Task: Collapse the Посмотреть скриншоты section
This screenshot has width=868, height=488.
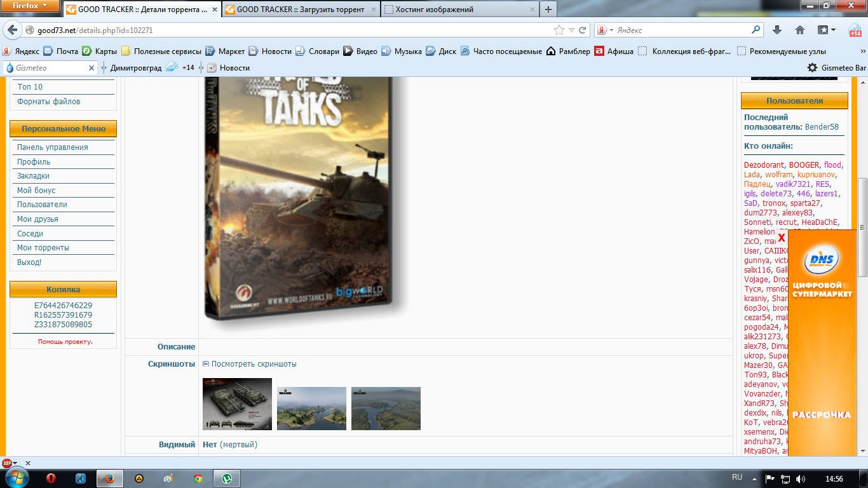Action: click(206, 364)
